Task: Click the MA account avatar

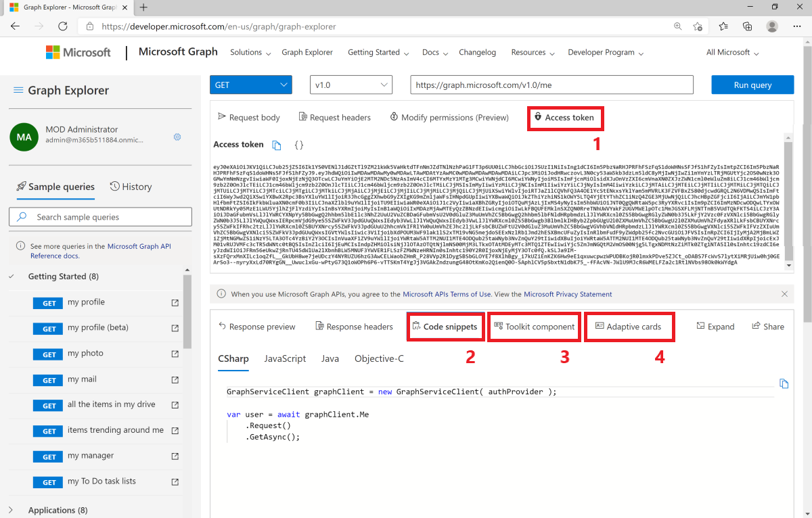Action: click(x=24, y=137)
